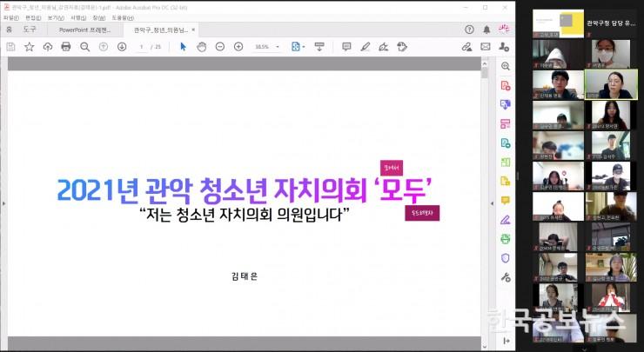Open More Tools wrench icon
The height and width of the screenshot is (352, 644).
tap(506, 277)
